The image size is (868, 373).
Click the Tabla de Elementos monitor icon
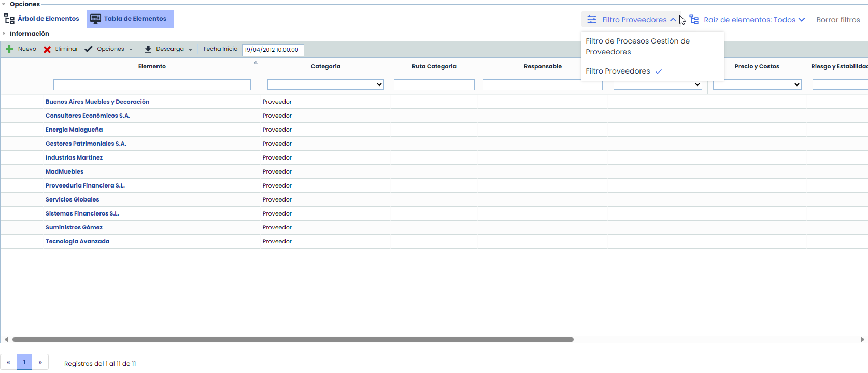(96, 19)
